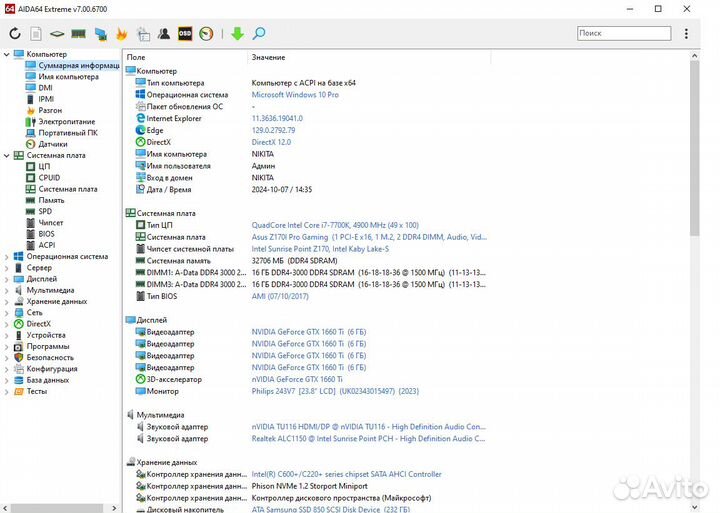The image size is (720, 513).
Task: Launch the flame stability test icon
Action: click(122, 34)
